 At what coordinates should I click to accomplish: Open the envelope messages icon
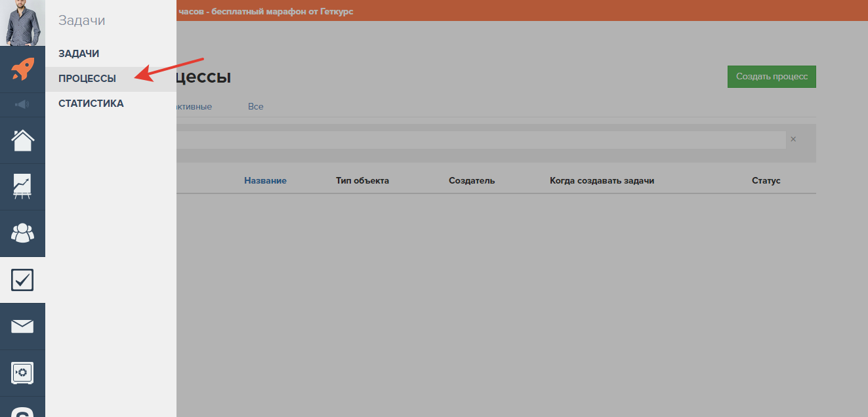22,327
